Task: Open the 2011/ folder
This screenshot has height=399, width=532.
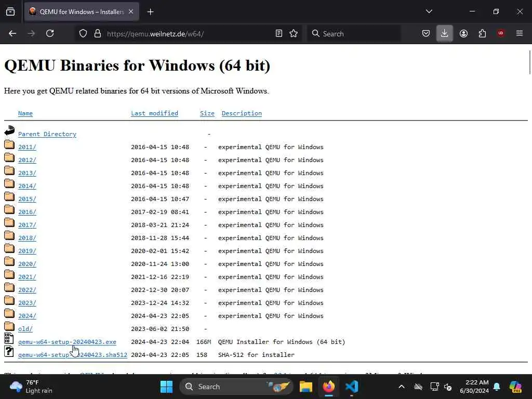Action: click(27, 147)
